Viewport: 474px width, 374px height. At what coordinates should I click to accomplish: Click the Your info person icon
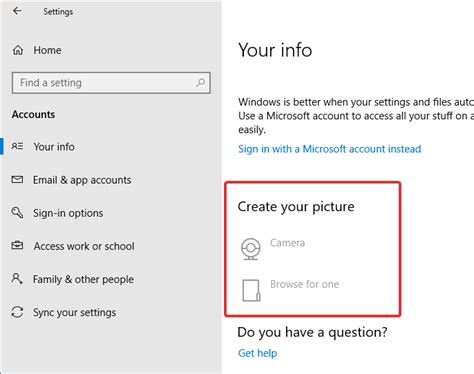17,146
